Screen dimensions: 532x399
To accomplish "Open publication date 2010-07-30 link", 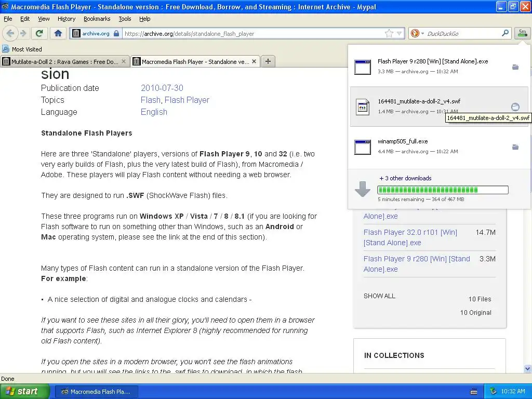I will [162, 88].
